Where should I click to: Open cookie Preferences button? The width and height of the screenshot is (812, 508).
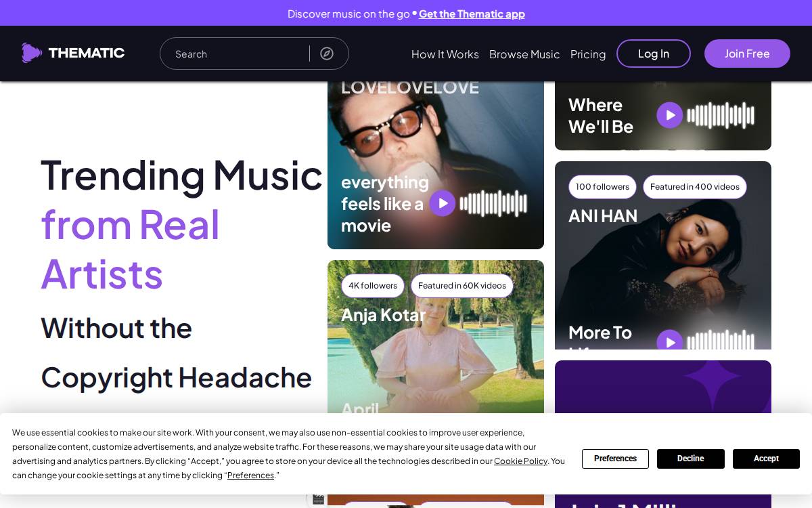pyautogui.click(x=615, y=459)
